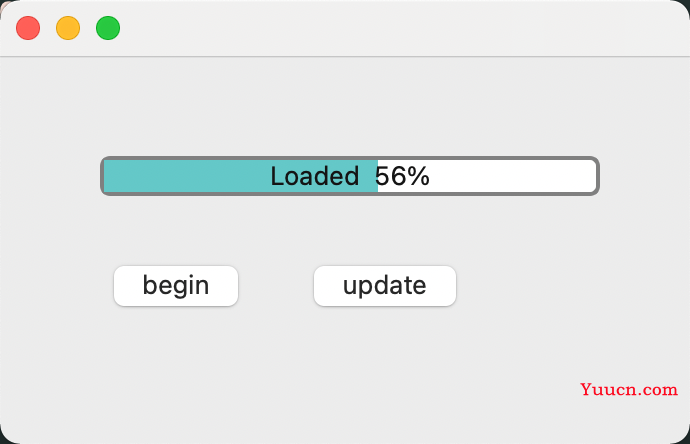Refresh progress using the update button
Image resolution: width=690 pixels, height=444 pixels.
(x=385, y=286)
